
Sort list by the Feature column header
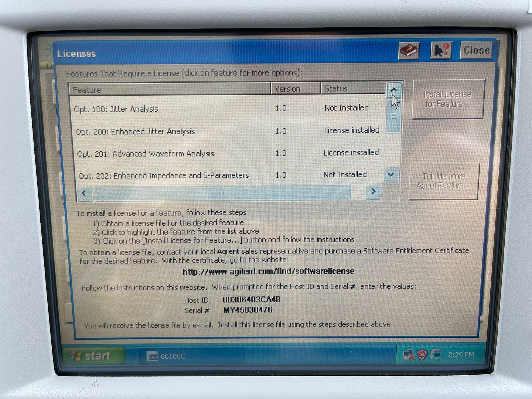(170, 90)
